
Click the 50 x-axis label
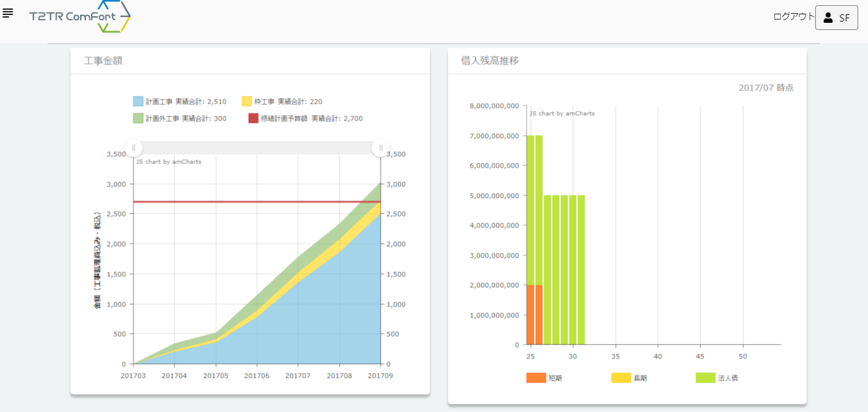[x=743, y=357]
